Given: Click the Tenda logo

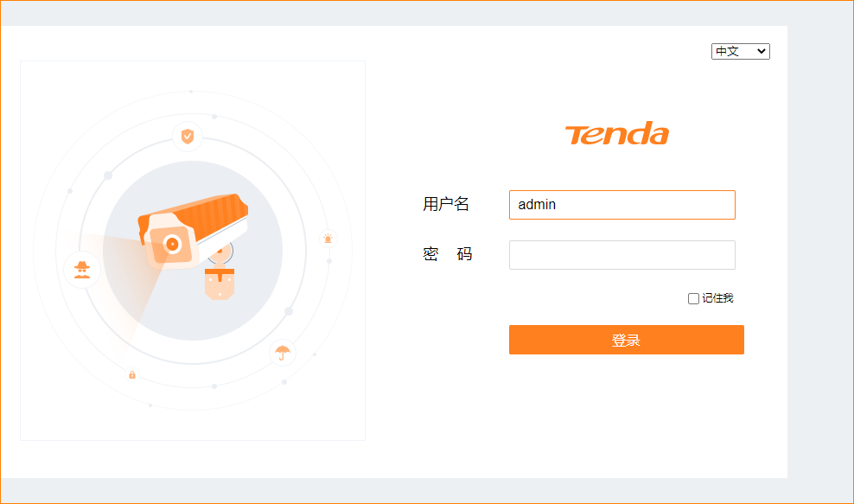Looking at the screenshot, I should click(616, 133).
